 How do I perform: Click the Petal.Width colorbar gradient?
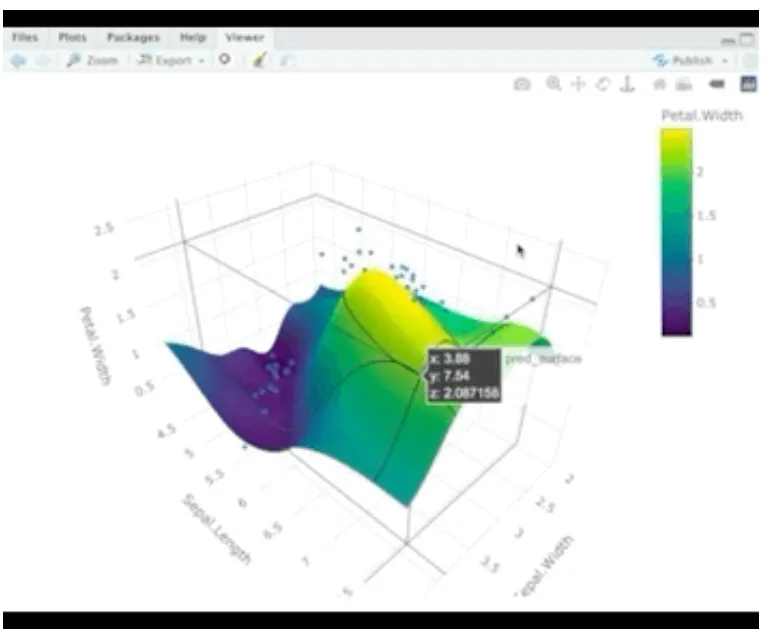676,232
